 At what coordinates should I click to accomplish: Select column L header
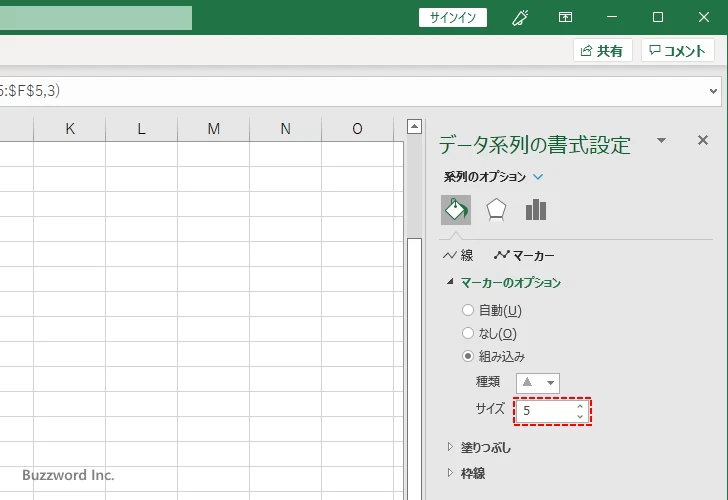pos(142,129)
